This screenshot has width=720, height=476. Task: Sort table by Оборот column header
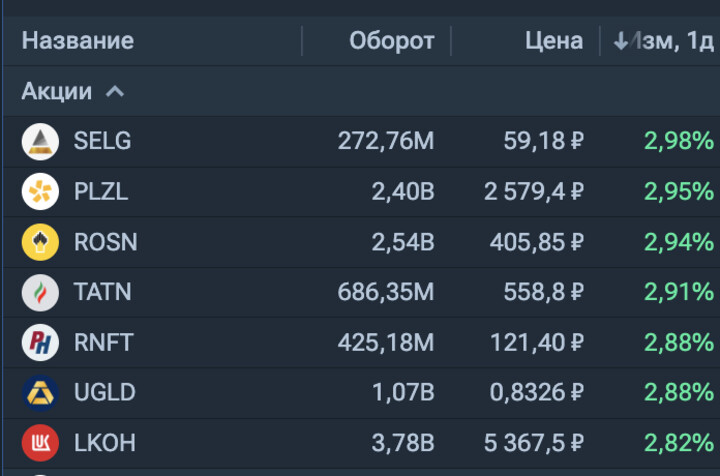coord(391,41)
